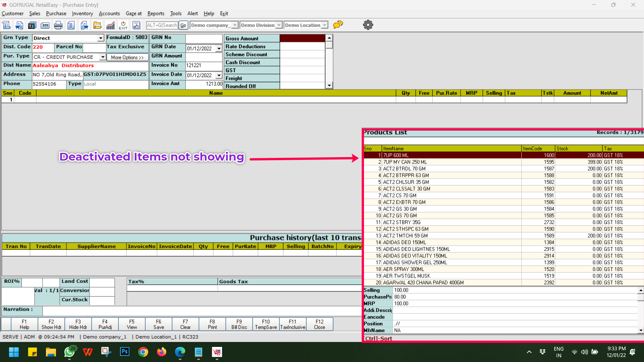Open the yellow folder toolbar icon
Screen dimensions: 644x362
[97, 25]
